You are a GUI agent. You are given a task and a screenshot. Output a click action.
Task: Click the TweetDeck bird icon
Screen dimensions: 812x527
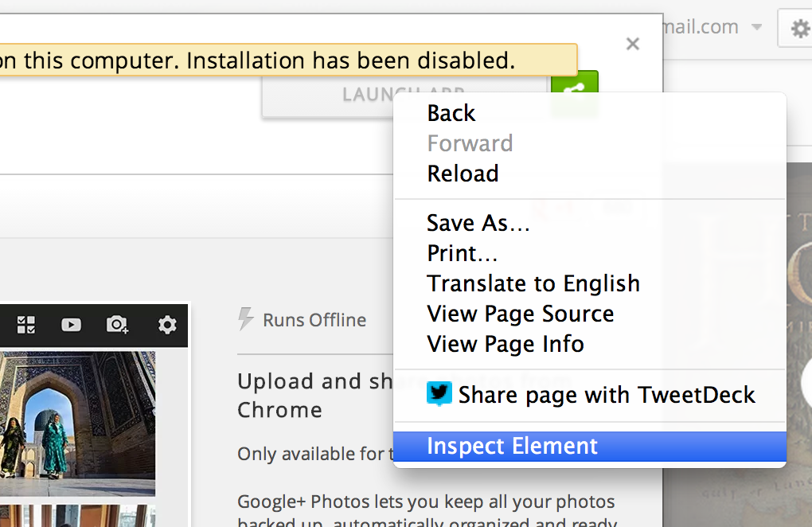click(439, 394)
